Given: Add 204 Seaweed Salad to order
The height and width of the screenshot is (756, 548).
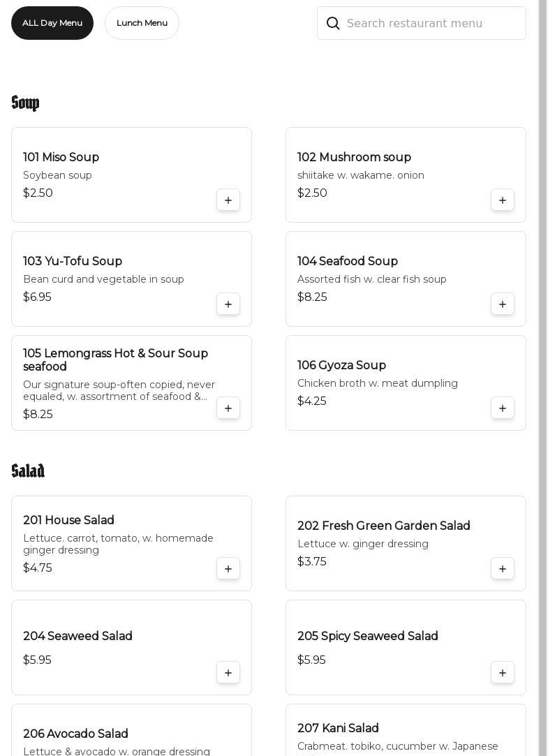Looking at the screenshot, I should click(228, 673).
